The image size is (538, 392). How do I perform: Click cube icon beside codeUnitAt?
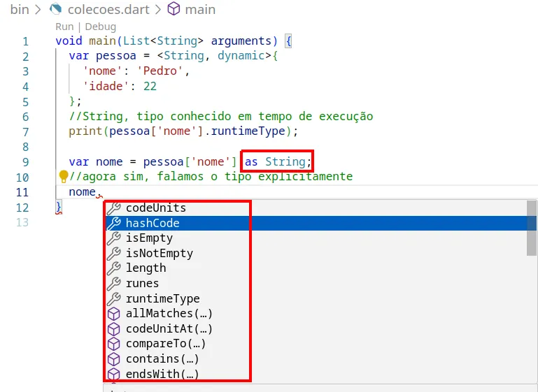click(113, 329)
